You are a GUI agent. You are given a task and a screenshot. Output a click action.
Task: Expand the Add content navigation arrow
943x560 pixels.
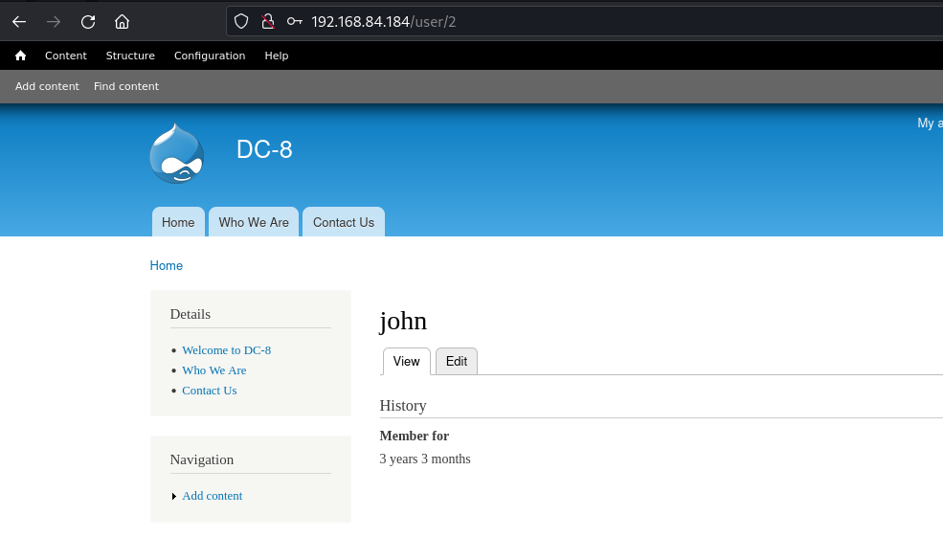pos(174,496)
